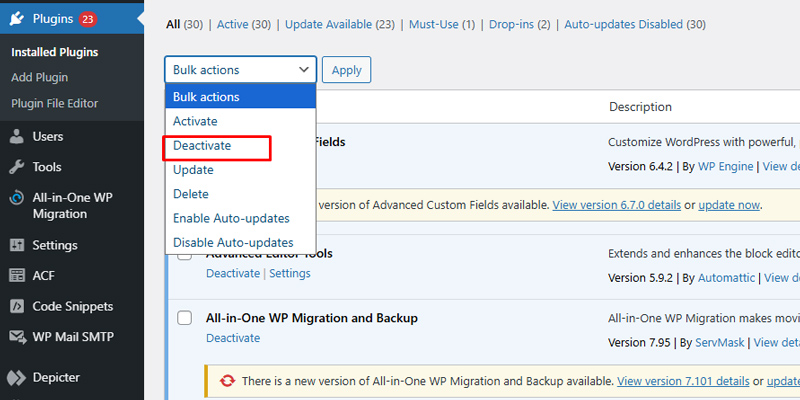Pick Delete from the bulk actions list
Screen dimensions: 800x400
[191, 194]
